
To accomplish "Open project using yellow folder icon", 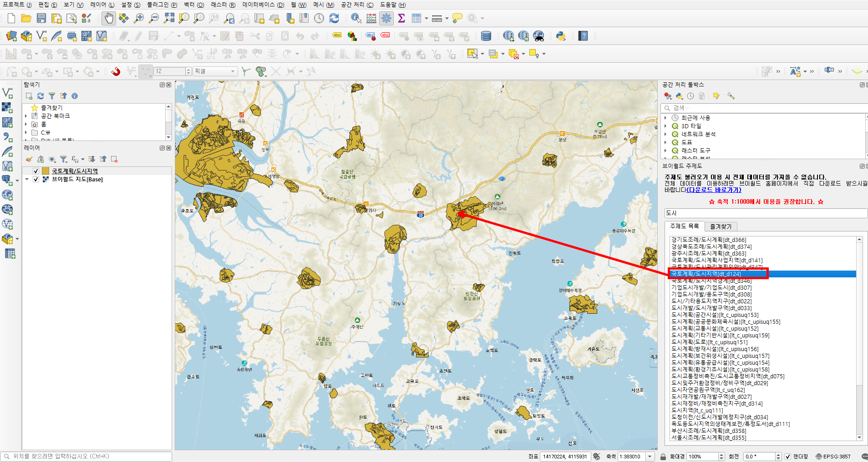I will pyautogui.click(x=26, y=18).
